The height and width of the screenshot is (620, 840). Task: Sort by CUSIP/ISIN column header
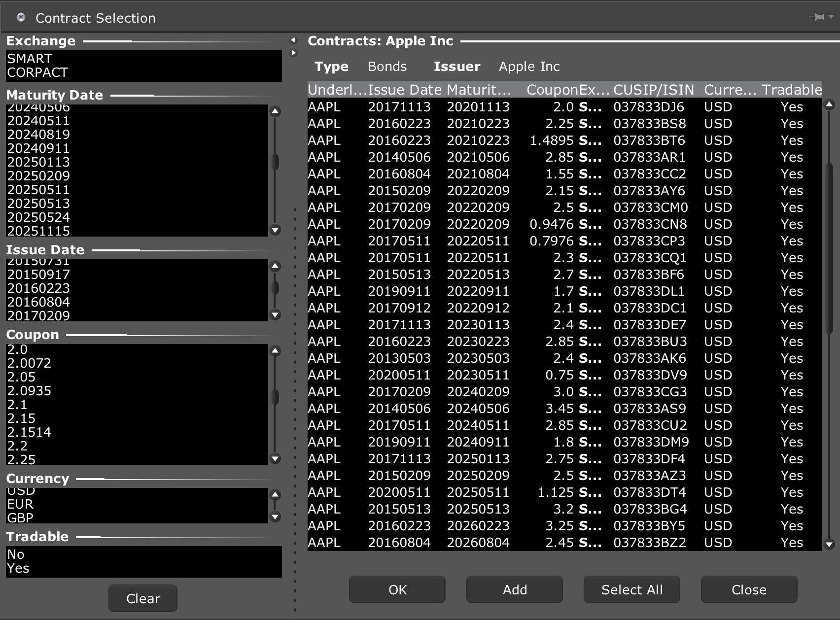(x=654, y=90)
